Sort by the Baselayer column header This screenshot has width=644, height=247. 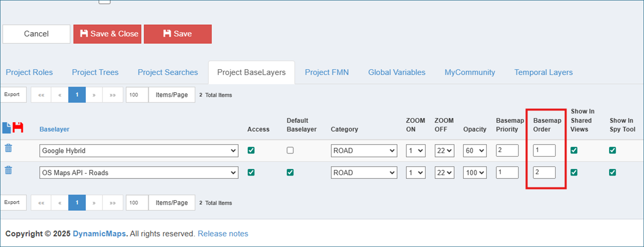[x=54, y=129]
